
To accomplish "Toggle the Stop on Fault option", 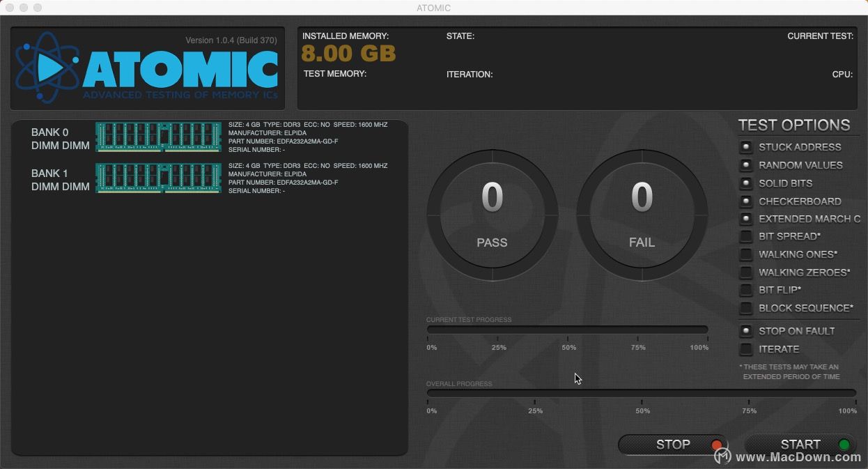I will point(746,331).
